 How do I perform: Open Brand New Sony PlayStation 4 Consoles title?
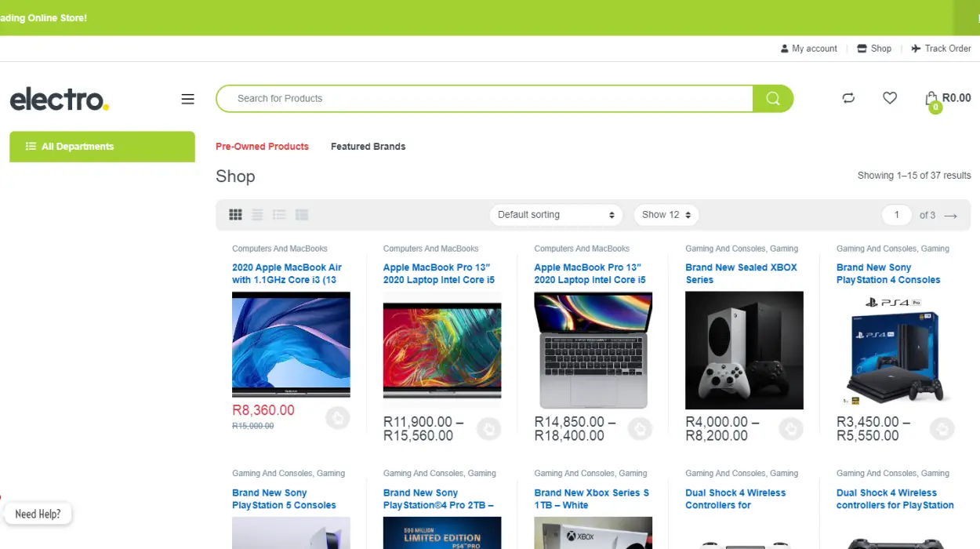[x=888, y=274]
